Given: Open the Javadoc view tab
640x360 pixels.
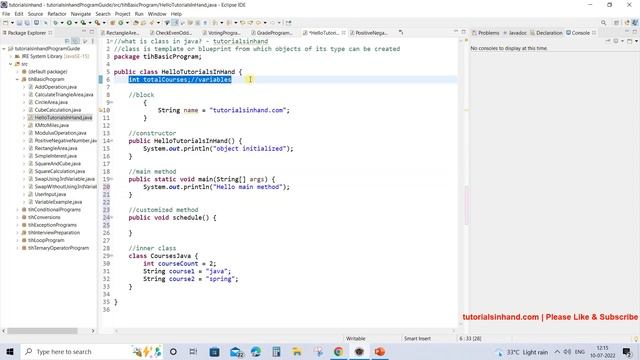Looking at the screenshot, I should pyautogui.click(x=515, y=33).
